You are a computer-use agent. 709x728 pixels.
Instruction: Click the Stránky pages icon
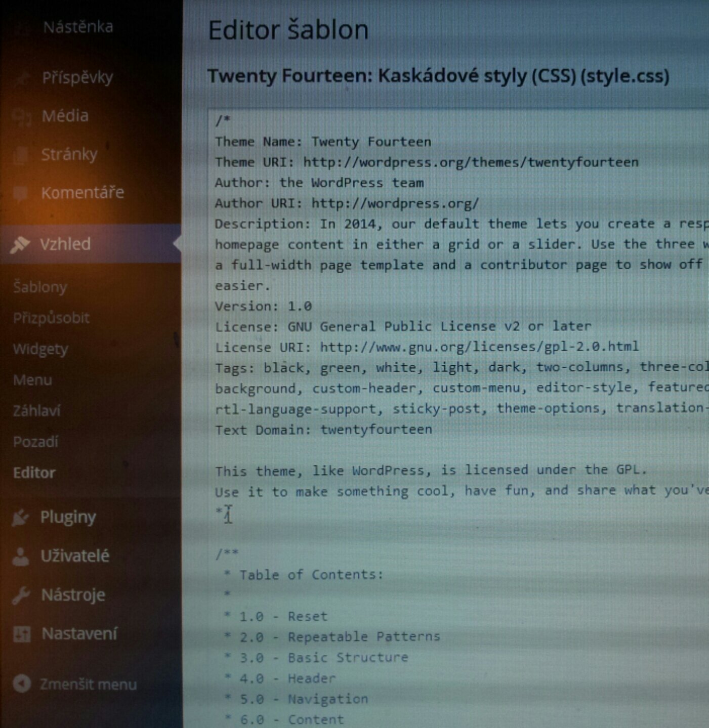[21, 155]
